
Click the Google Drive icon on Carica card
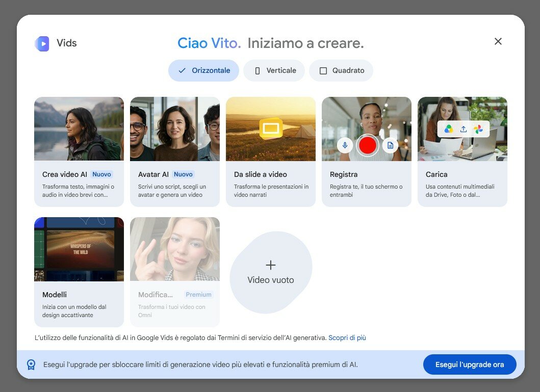coord(449,129)
